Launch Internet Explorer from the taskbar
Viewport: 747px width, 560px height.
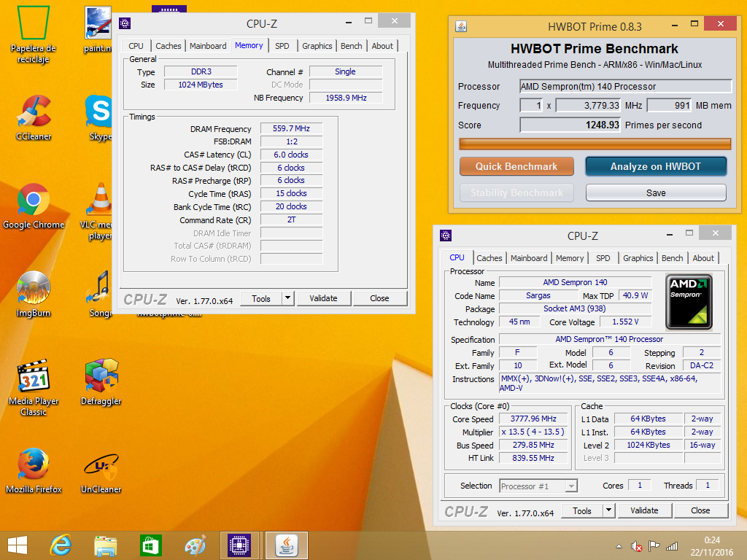click(61, 545)
